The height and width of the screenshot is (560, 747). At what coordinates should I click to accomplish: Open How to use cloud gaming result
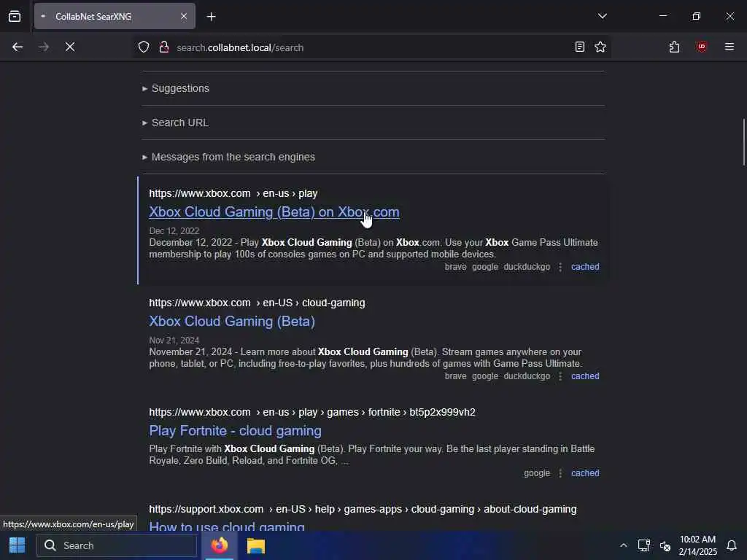point(227,526)
